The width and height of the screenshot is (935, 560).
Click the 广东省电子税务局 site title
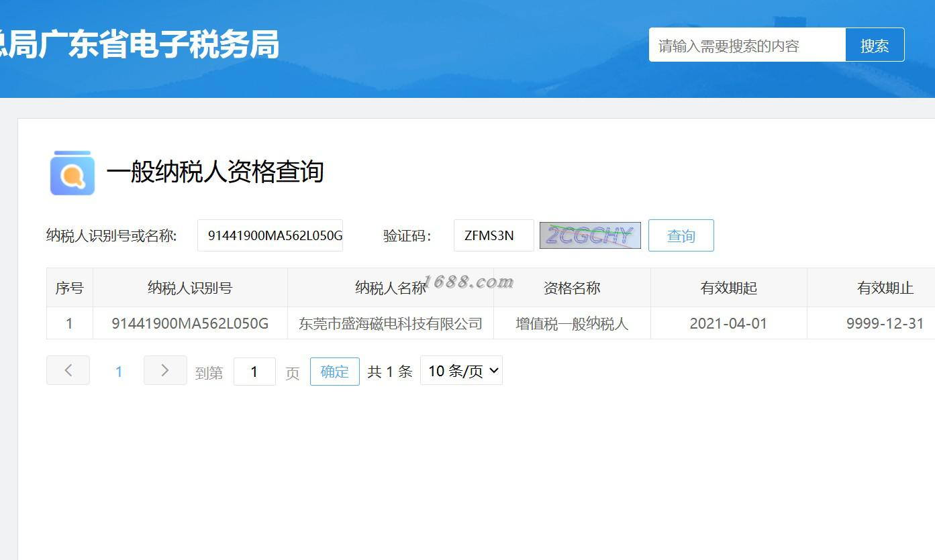coord(158,45)
